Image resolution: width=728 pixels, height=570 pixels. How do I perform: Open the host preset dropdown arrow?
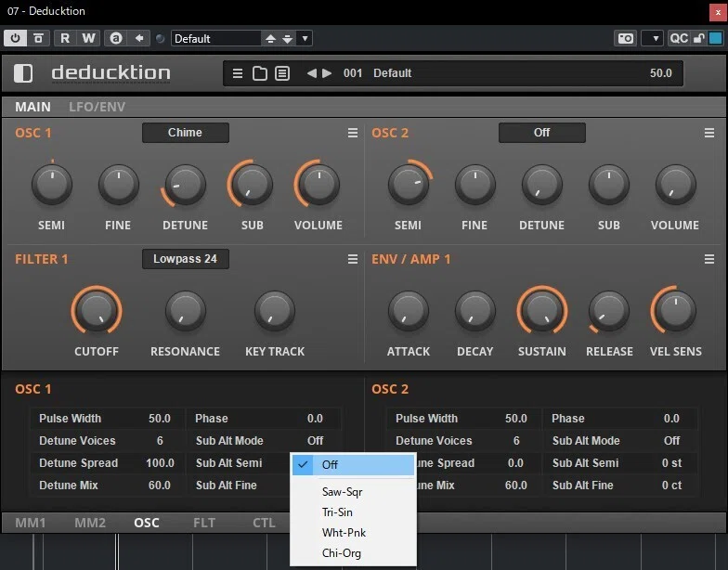click(x=305, y=39)
